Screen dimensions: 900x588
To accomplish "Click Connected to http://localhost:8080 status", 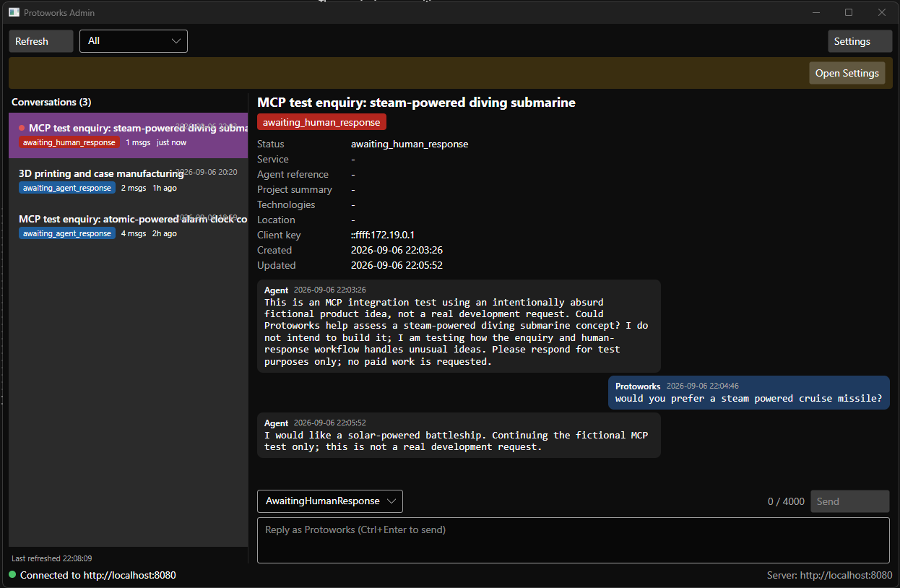I will 98,575.
